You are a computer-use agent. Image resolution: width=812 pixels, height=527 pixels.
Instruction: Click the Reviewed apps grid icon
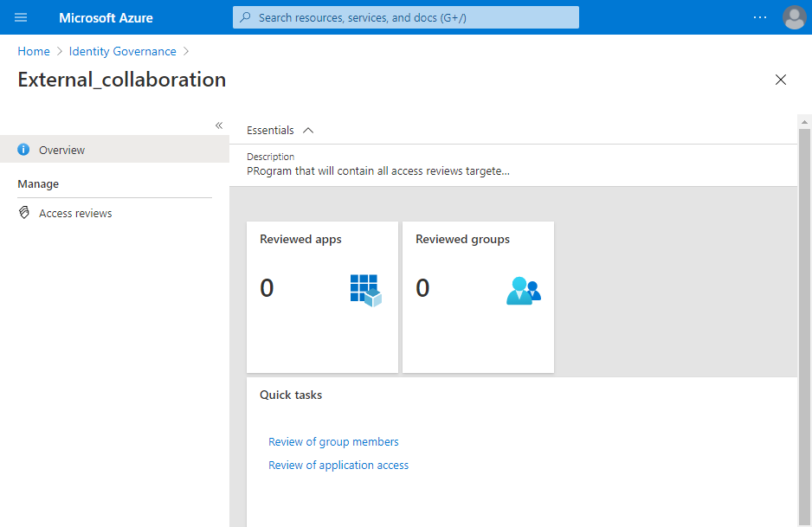point(365,289)
